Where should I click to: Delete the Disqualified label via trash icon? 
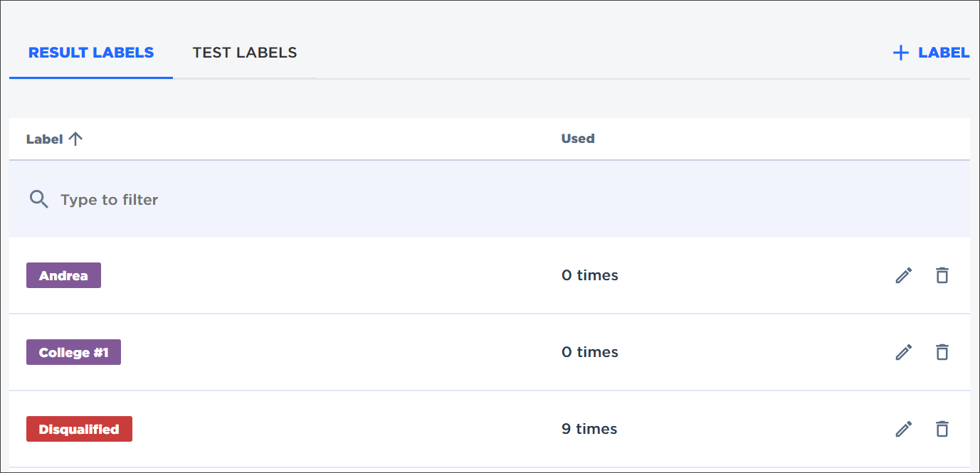[x=942, y=429]
